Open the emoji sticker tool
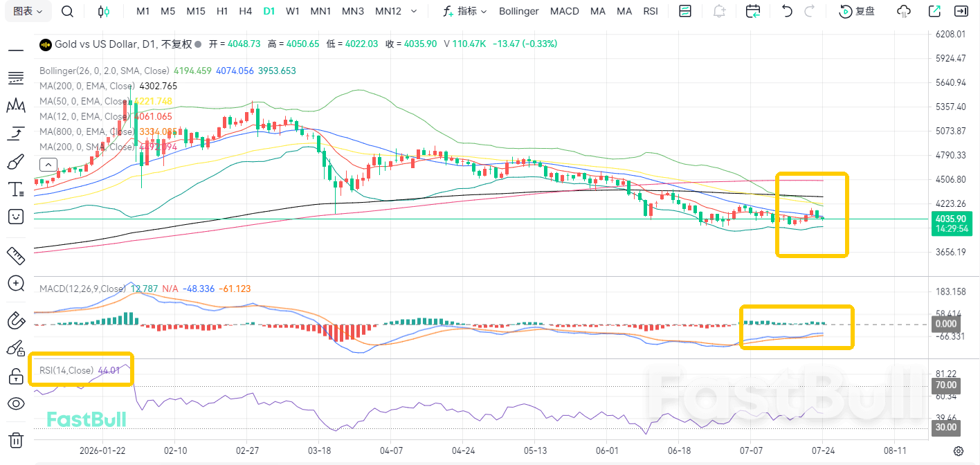The height and width of the screenshot is (465, 980). click(x=16, y=217)
